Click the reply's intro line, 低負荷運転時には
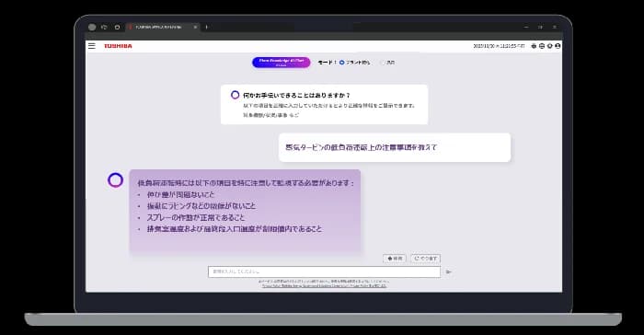The height and width of the screenshot is (335, 644). pyautogui.click(x=246, y=183)
